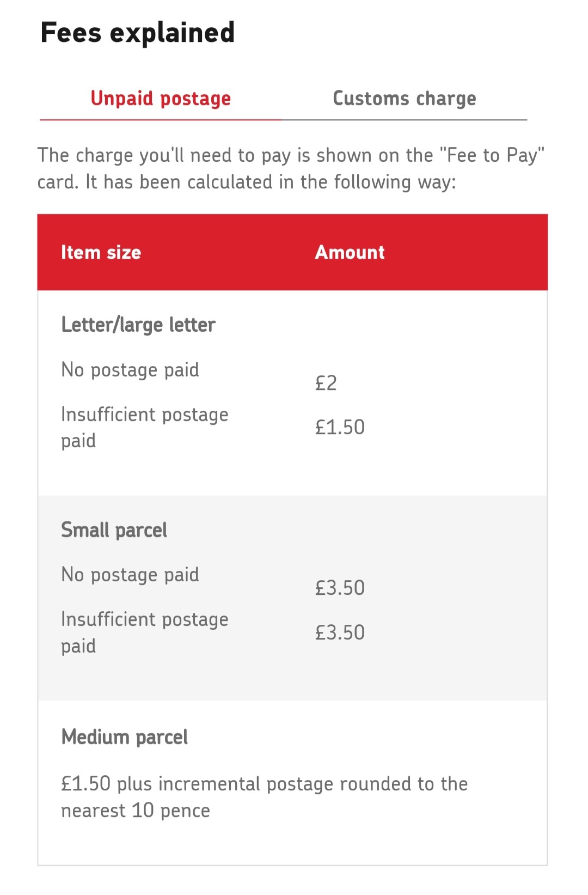The height and width of the screenshot is (895, 588).
Task: Click the second £3.50 small parcel amount
Action: coord(340,632)
